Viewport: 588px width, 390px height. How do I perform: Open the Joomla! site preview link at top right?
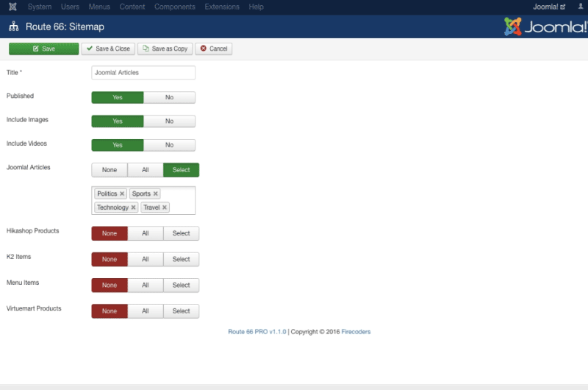point(549,7)
